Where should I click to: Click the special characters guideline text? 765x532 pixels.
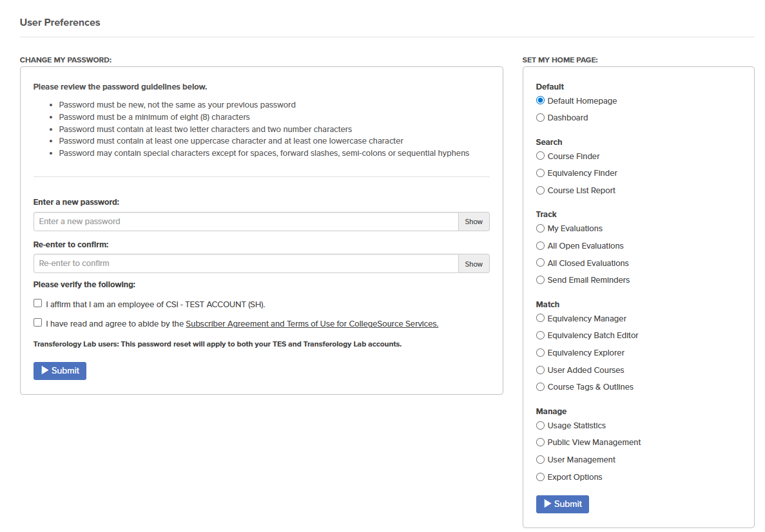264,153
